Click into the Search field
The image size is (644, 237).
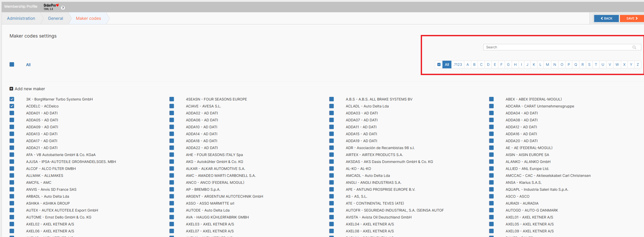[557, 47]
